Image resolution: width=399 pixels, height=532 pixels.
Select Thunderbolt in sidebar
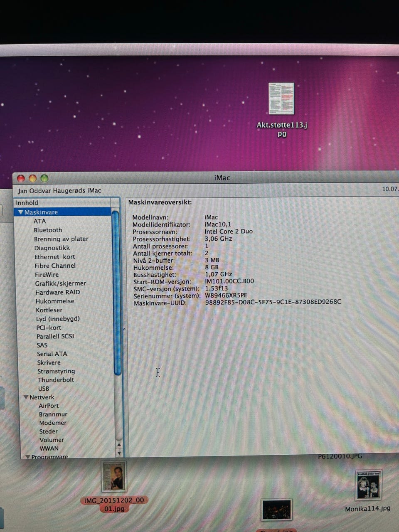coord(56,380)
